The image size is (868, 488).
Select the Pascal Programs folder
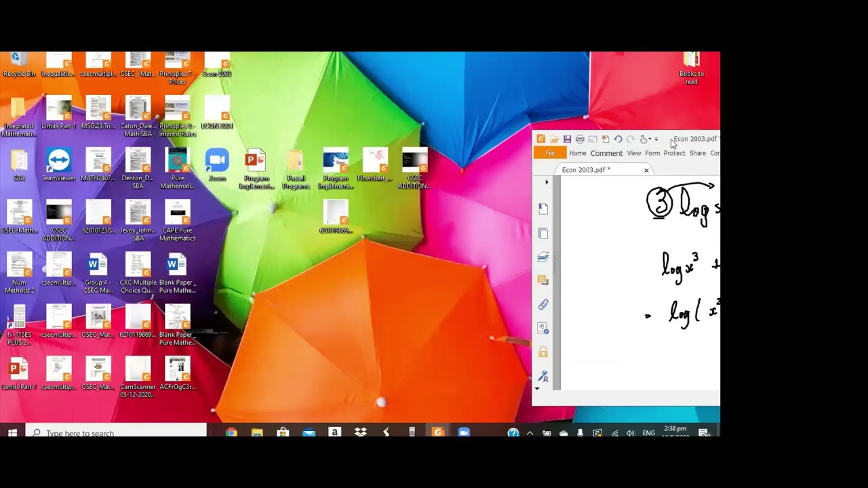[x=296, y=169]
